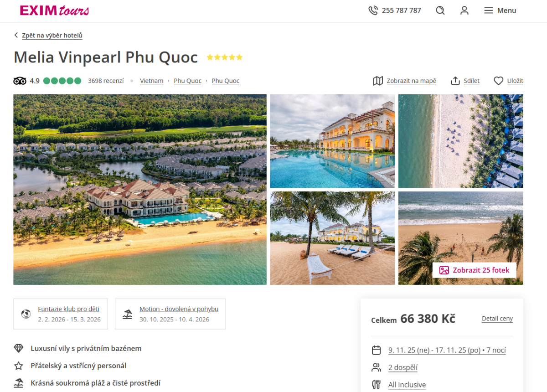Expand Detail ceny price breakdown
Image resolution: width=547 pixels, height=392 pixels.
tap(497, 319)
